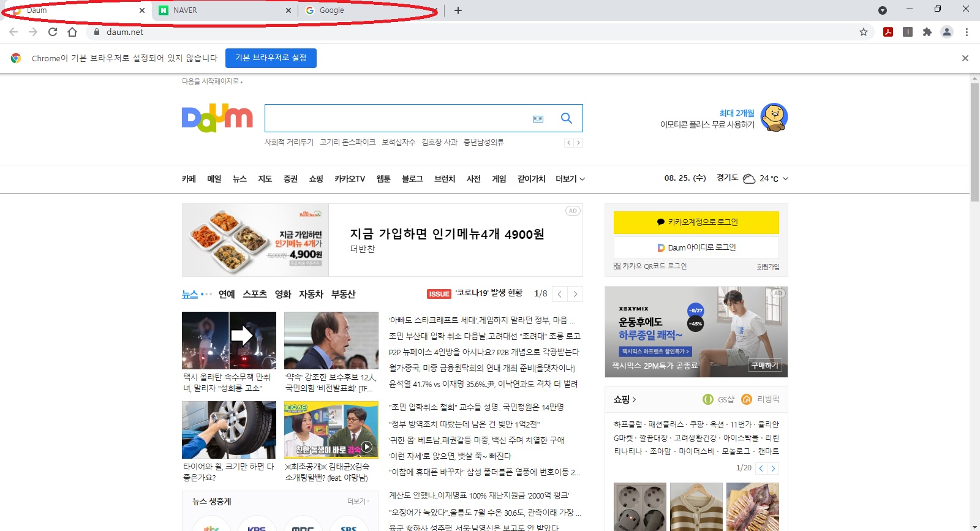Go to next issue headline arrow

point(575,294)
